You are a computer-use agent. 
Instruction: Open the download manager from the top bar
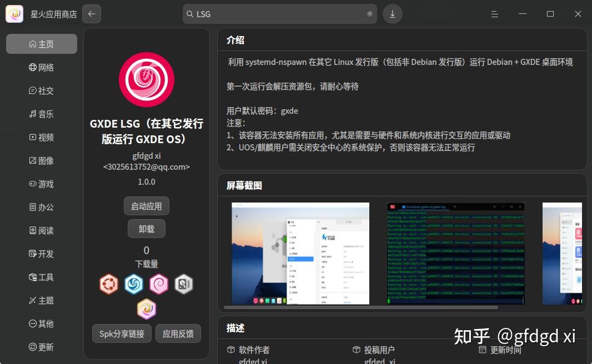point(392,13)
